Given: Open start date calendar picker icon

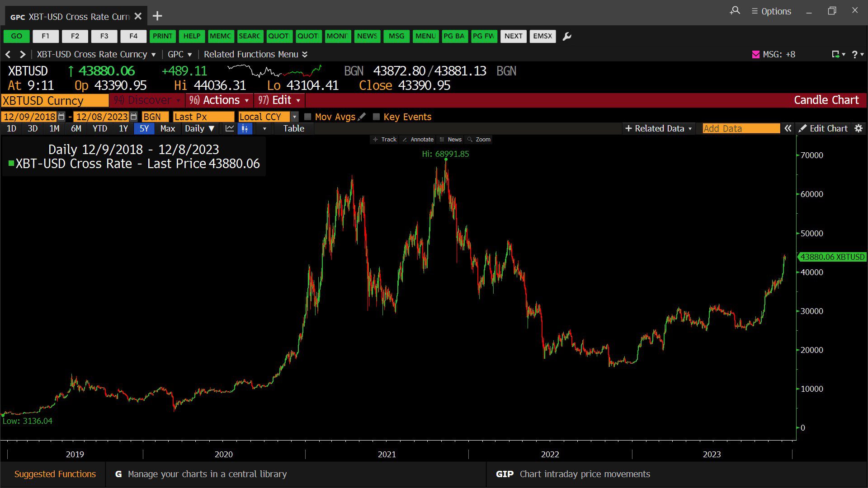Looking at the screenshot, I should [61, 117].
